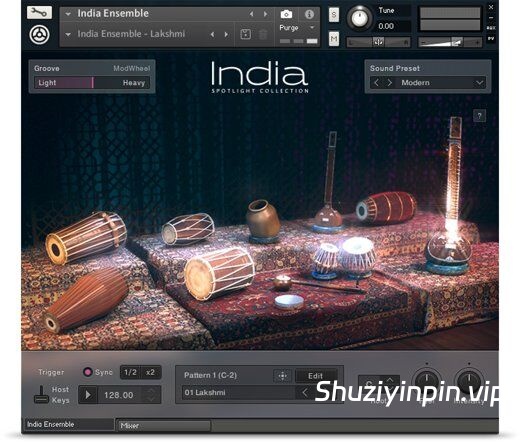Click the snapshot camera icon
520x442 pixels.
click(286, 14)
